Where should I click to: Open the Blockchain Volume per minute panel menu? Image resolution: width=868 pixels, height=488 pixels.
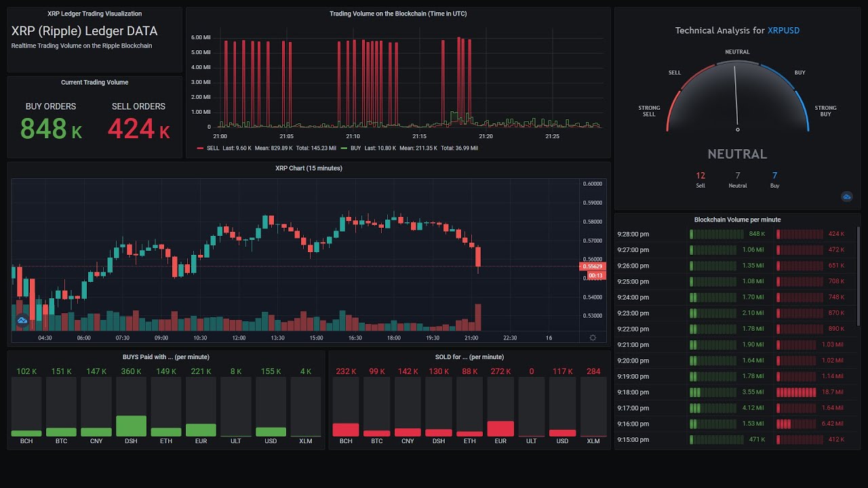click(x=737, y=220)
